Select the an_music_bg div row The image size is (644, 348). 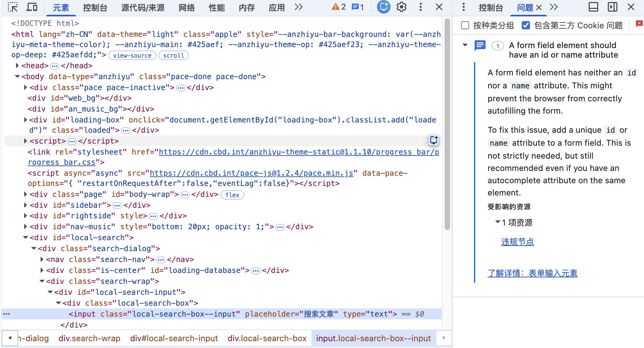pyautogui.click(x=91, y=109)
